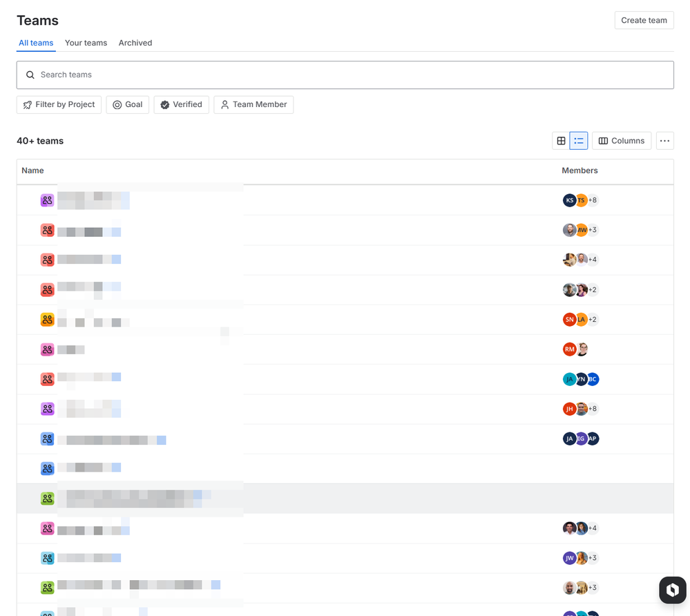Click the magnifying glass search icon
This screenshot has height=616, width=690.
point(30,75)
